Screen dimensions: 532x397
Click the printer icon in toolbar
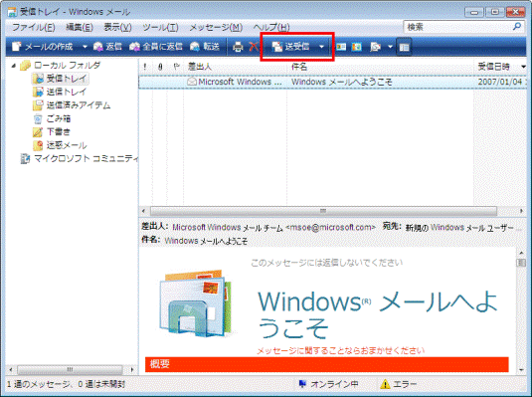[x=238, y=47]
